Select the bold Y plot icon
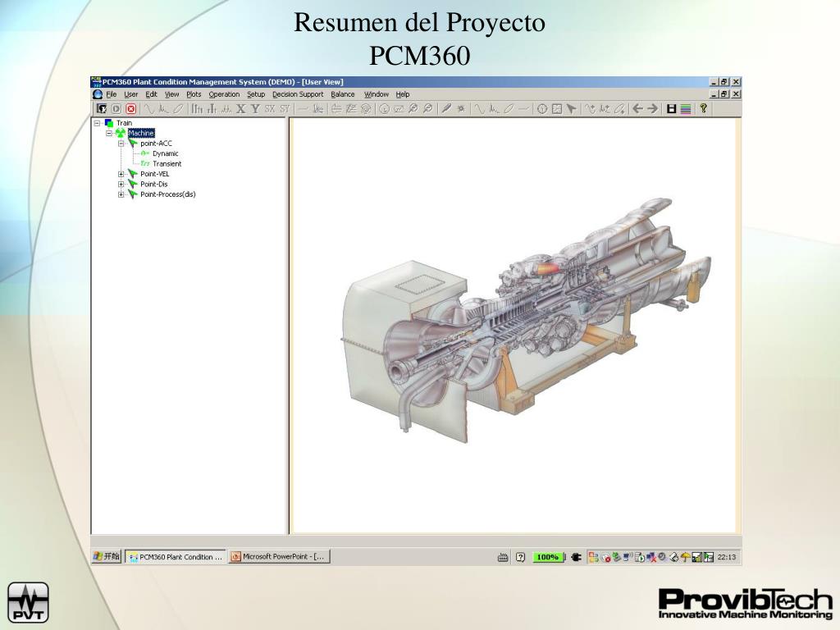This screenshot has width=840, height=630. [x=256, y=109]
